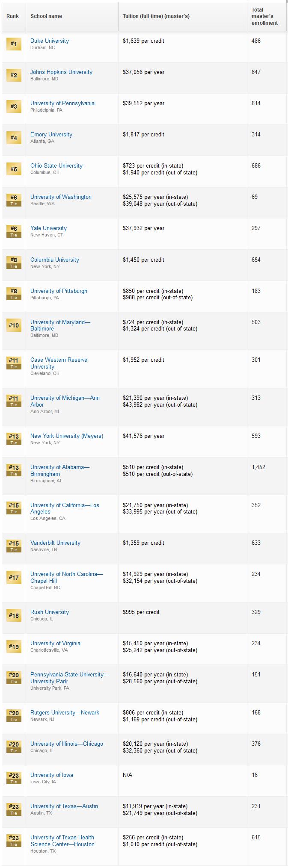Click the #4 rank badge for Emory

[x=14, y=138]
